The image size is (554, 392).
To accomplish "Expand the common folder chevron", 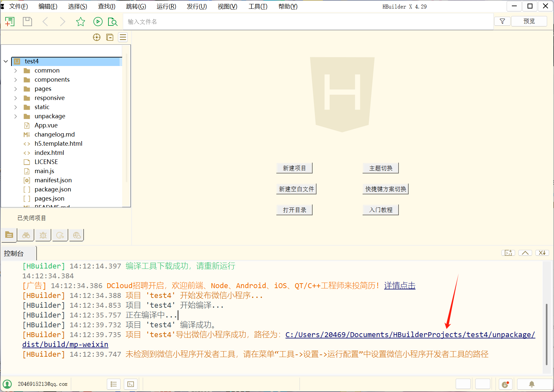I will [15, 71].
